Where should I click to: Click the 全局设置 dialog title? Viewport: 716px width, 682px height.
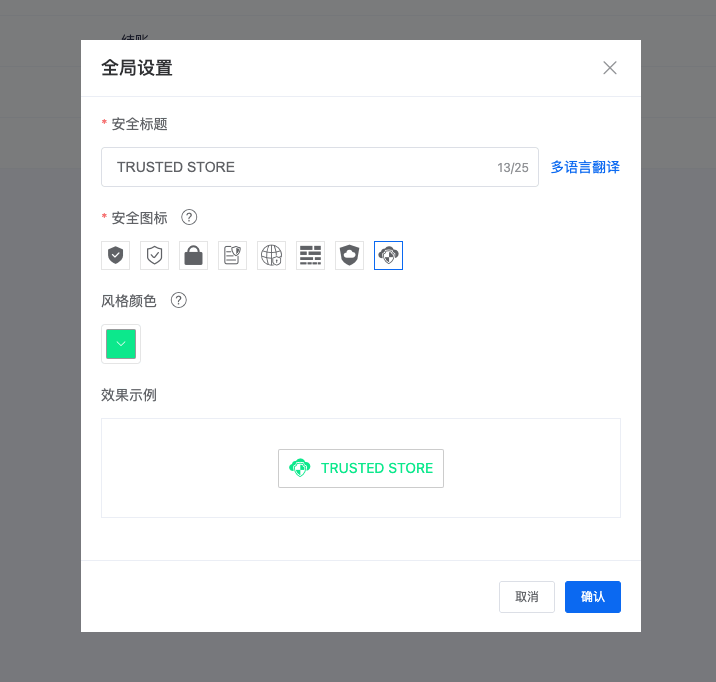[137, 68]
